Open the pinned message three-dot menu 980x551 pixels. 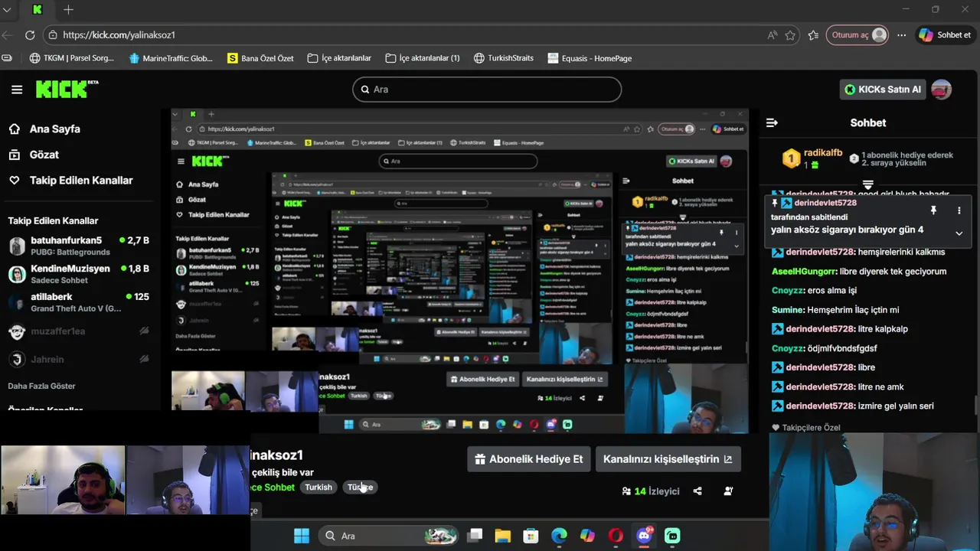pos(959,210)
